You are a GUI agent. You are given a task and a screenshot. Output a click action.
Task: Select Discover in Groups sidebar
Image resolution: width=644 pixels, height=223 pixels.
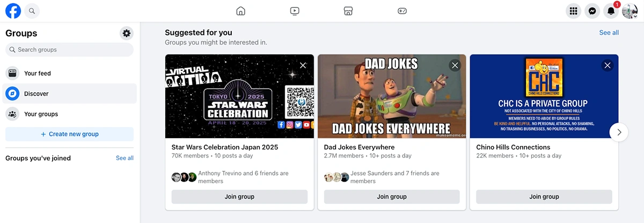(x=36, y=93)
